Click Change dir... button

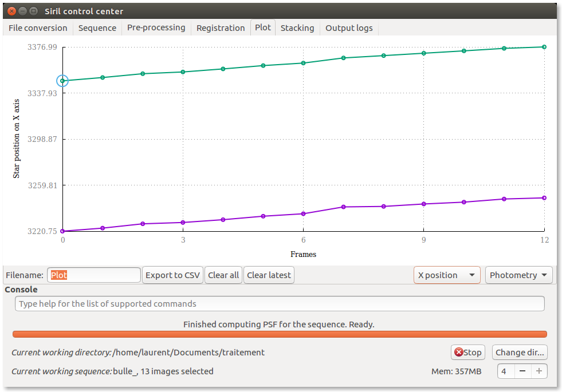point(520,353)
